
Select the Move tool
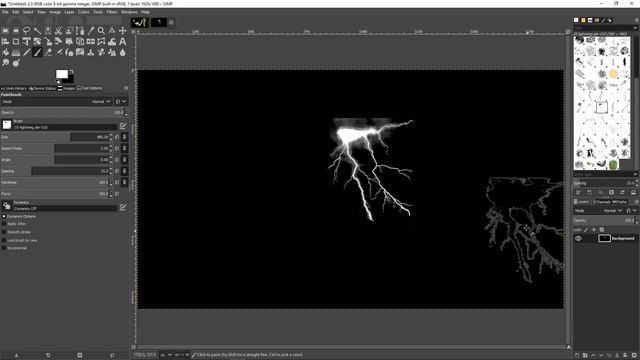click(x=122, y=31)
